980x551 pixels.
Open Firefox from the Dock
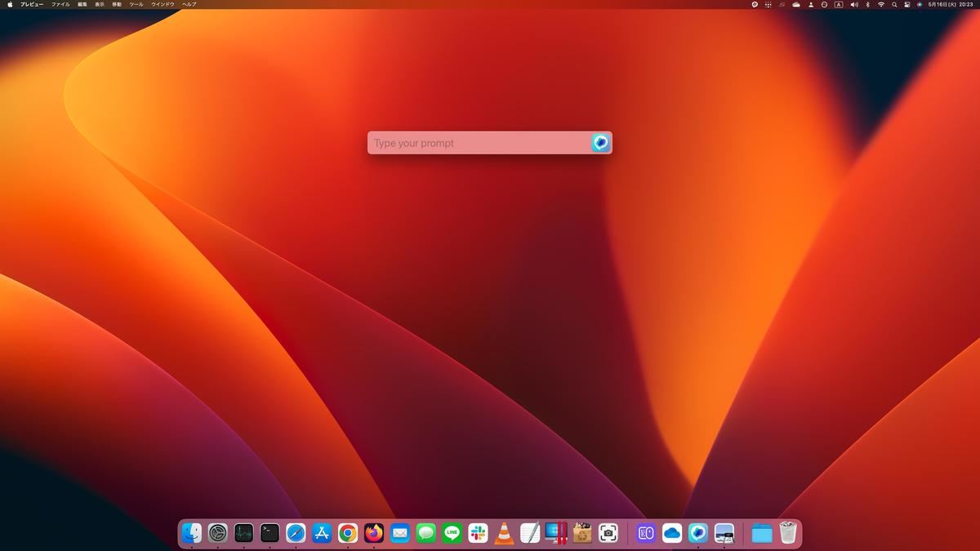point(374,533)
